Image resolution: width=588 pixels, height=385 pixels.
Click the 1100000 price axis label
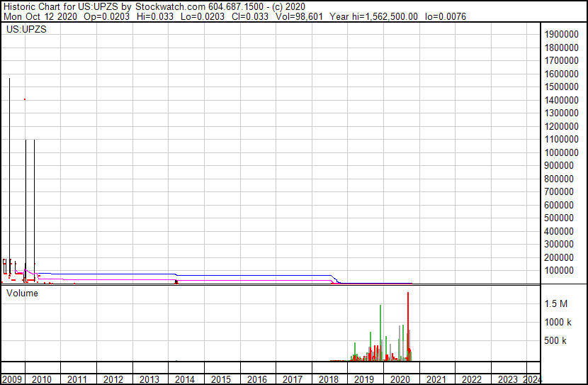pos(562,139)
